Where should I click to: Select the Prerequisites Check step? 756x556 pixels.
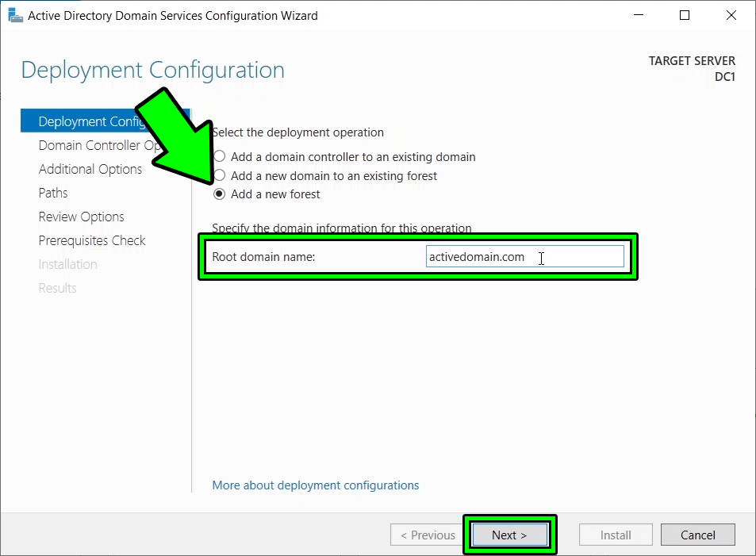pos(91,240)
